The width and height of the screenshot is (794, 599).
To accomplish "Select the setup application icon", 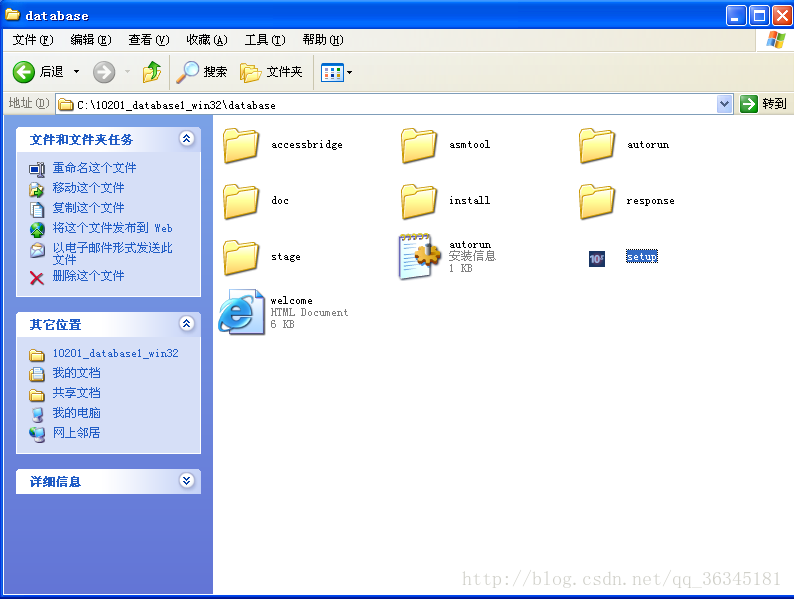I will pyautogui.click(x=597, y=259).
